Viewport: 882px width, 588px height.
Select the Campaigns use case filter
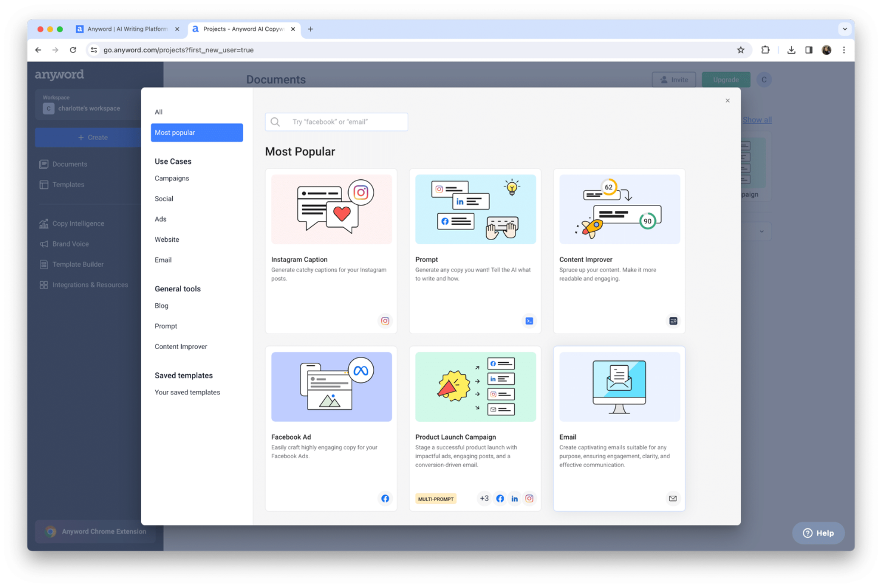(172, 178)
